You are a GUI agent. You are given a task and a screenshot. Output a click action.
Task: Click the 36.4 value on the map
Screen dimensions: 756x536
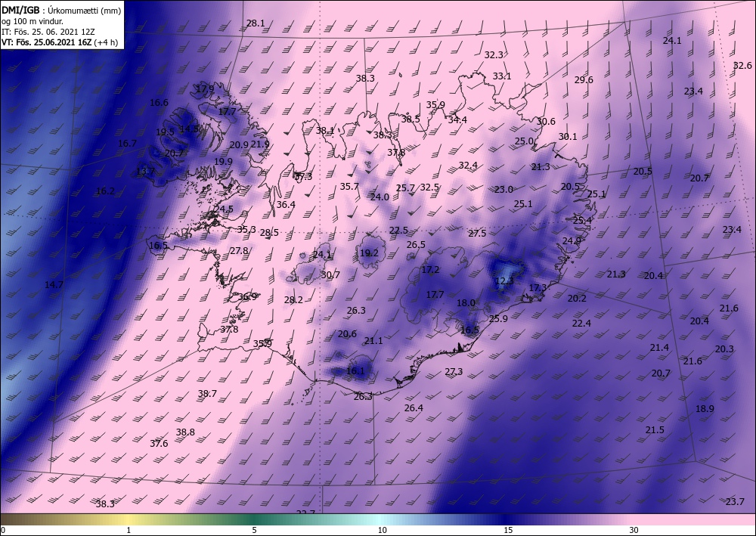[286, 204]
